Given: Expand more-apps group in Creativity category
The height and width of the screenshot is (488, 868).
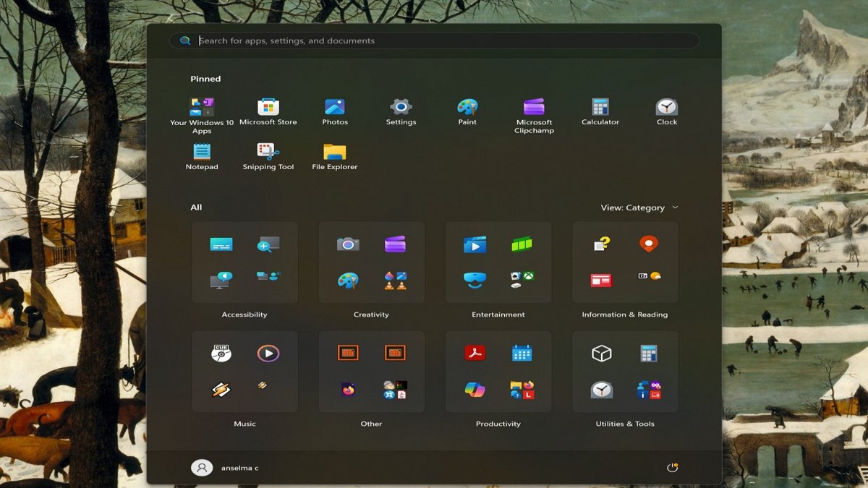Looking at the screenshot, I should (x=395, y=281).
